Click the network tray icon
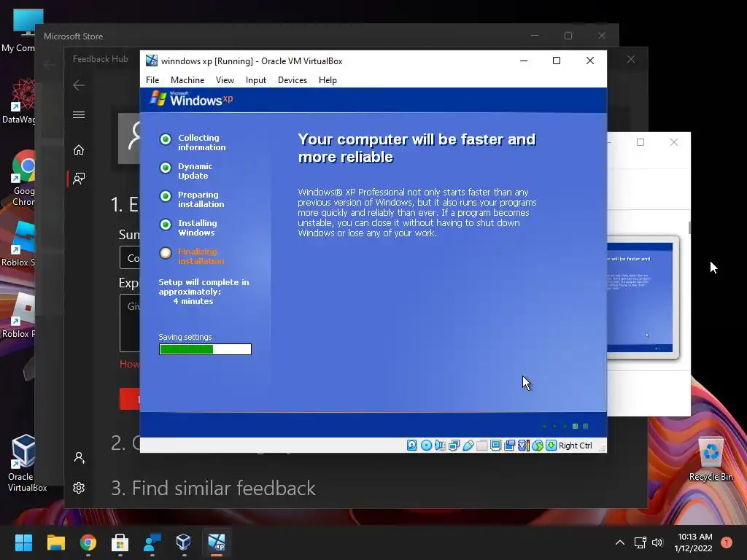 [x=640, y=542]
